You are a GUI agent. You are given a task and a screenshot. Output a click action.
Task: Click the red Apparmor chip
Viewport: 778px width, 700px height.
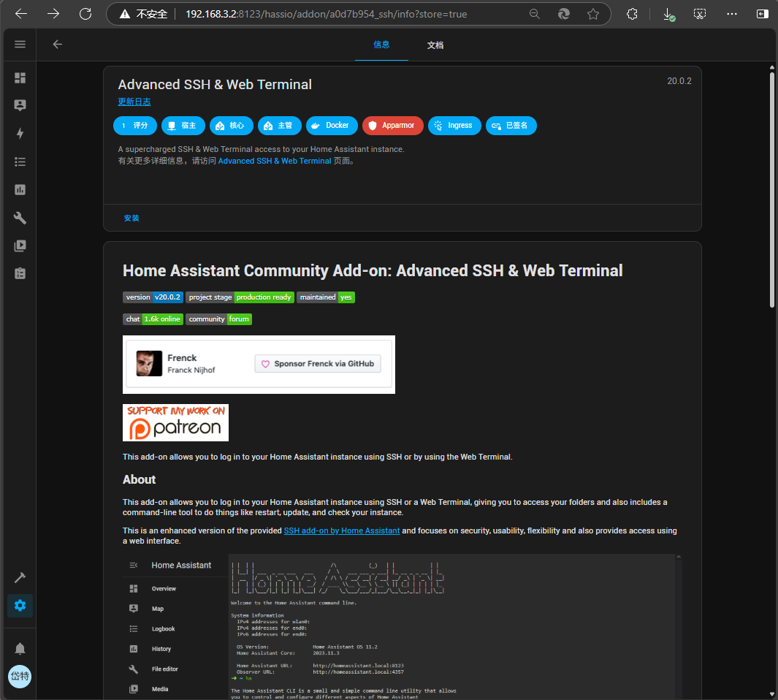(x=392, y=126)
